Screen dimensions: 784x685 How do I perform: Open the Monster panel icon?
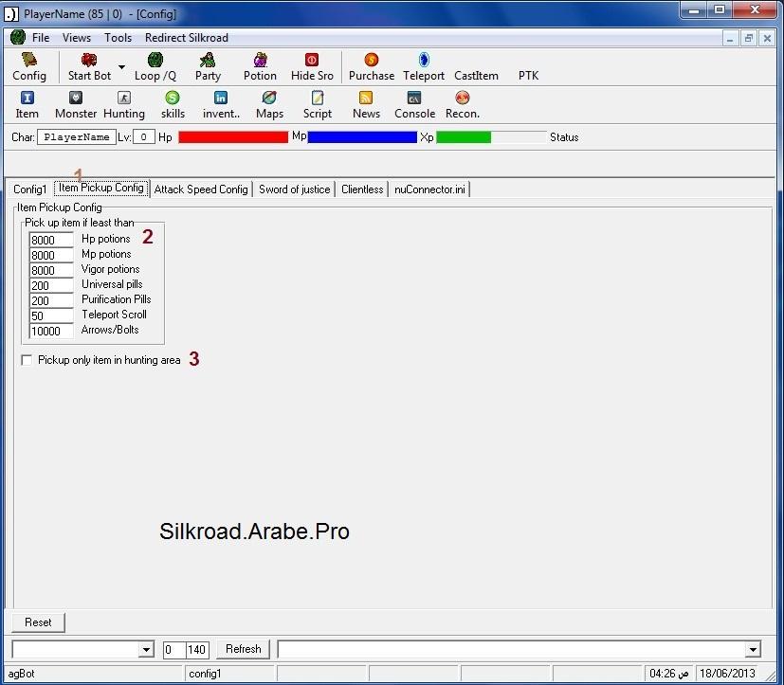[x=76, y=105]
